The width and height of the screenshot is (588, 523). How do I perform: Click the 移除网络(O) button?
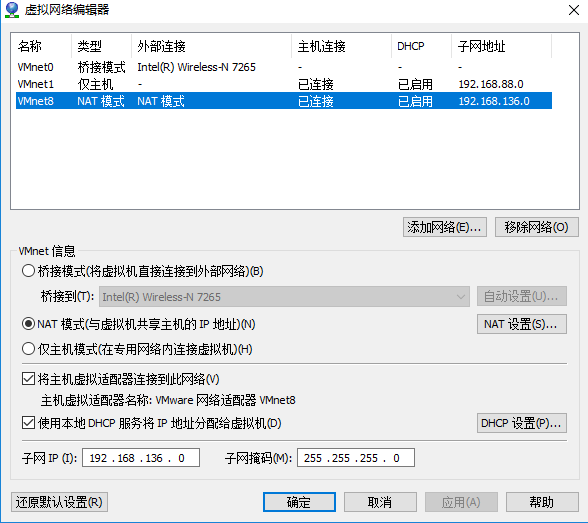537,227
